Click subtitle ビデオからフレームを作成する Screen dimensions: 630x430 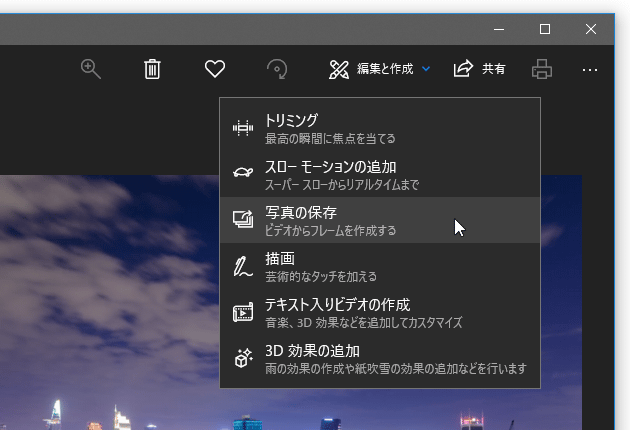330,231
